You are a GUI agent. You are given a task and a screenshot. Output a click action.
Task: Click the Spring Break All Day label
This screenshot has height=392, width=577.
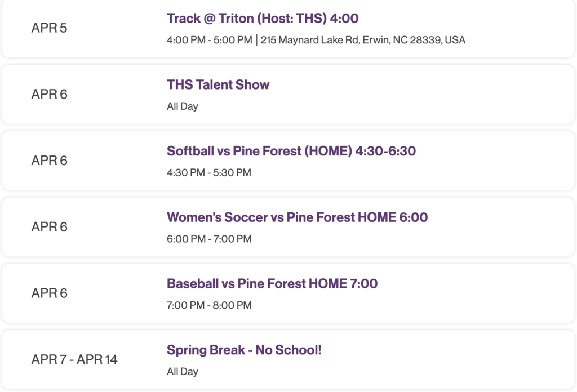(181, 371)
